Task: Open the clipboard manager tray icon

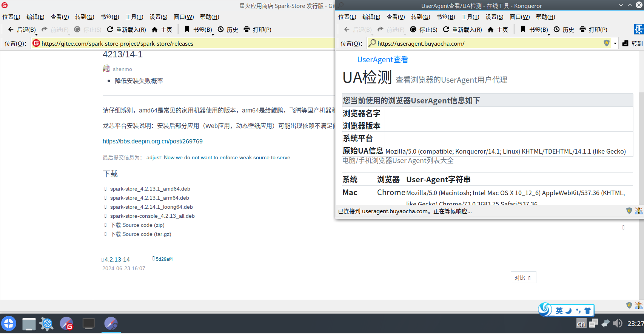Action: 593,323
